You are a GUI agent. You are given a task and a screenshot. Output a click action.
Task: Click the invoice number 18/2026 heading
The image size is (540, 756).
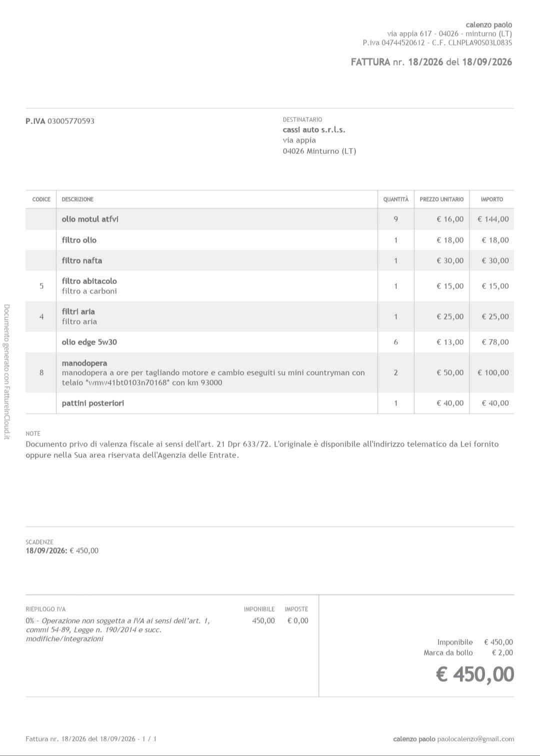(431, 62)
